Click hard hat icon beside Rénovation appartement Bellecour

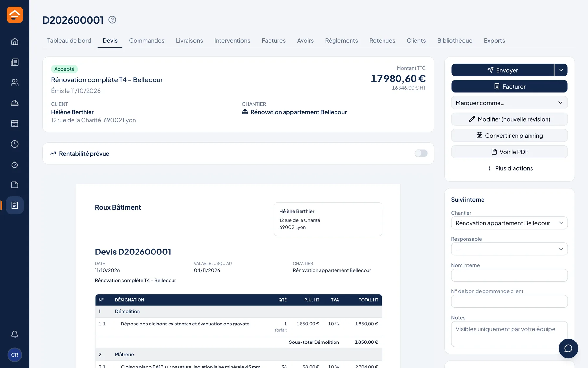tap(245, 112)
